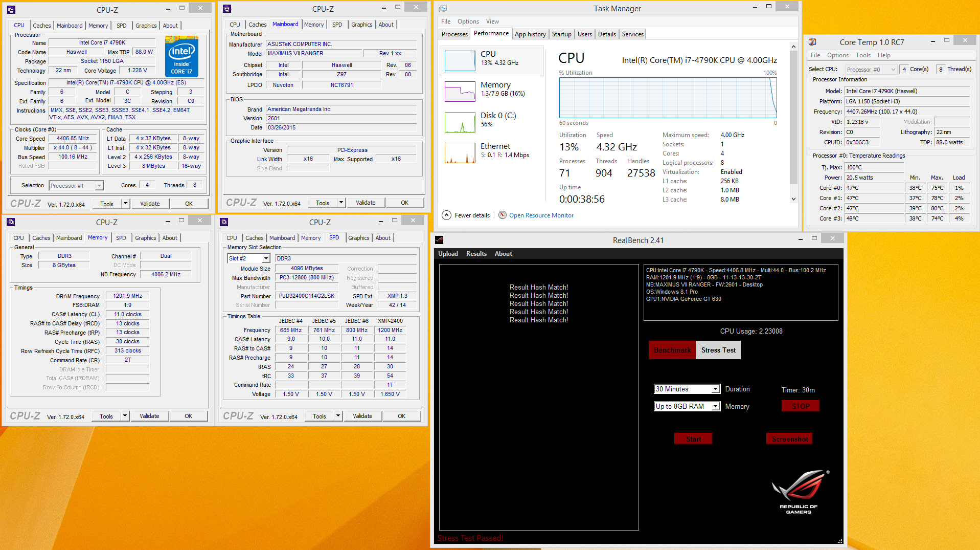The width and height of the screenshot is (980, 550).
Task: Click the Fewer details chevron icon
Action: pyautogui.click(x=447, y=215)
